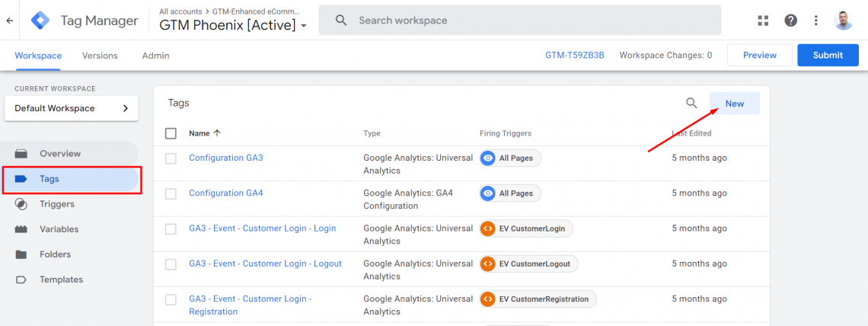Select the Configuration GA4 checkbox
This screenshot has height=326, width=868.
tap(171, 193)
